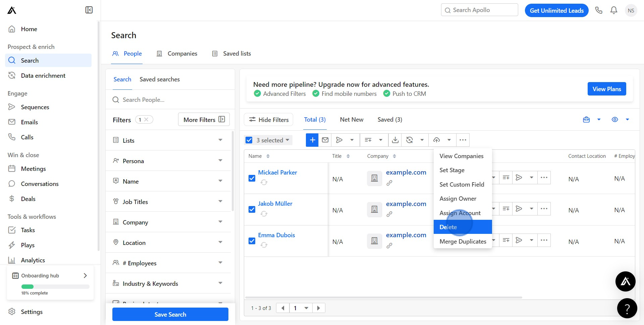The image size is (644, 325).
Task: Open the page number dropdown
Action: click(301, 308)
